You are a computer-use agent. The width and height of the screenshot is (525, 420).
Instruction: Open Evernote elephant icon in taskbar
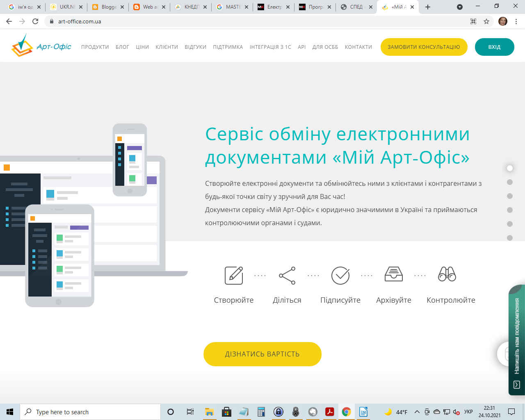pyautogui.click(x=313, y=412)
